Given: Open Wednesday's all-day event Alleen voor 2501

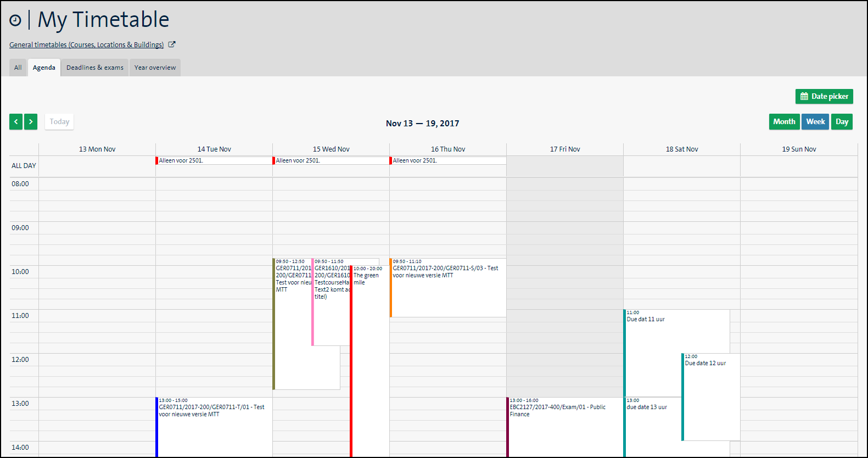Looking at the screenshot, I should coord(331,161).
